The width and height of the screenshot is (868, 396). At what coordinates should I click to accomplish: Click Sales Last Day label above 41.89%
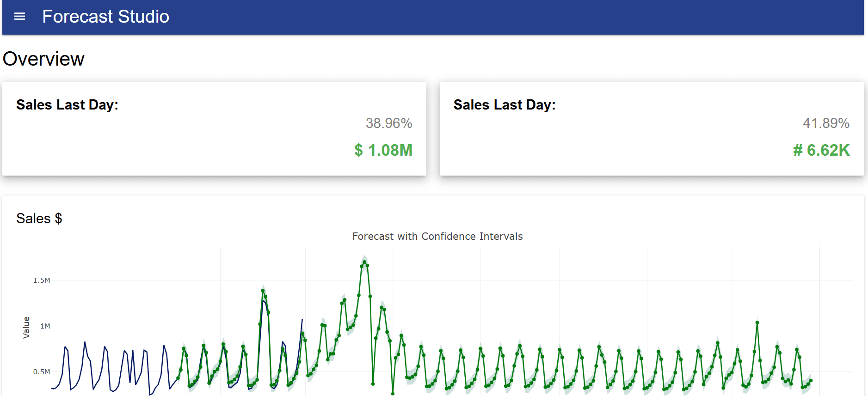point(504,105)
